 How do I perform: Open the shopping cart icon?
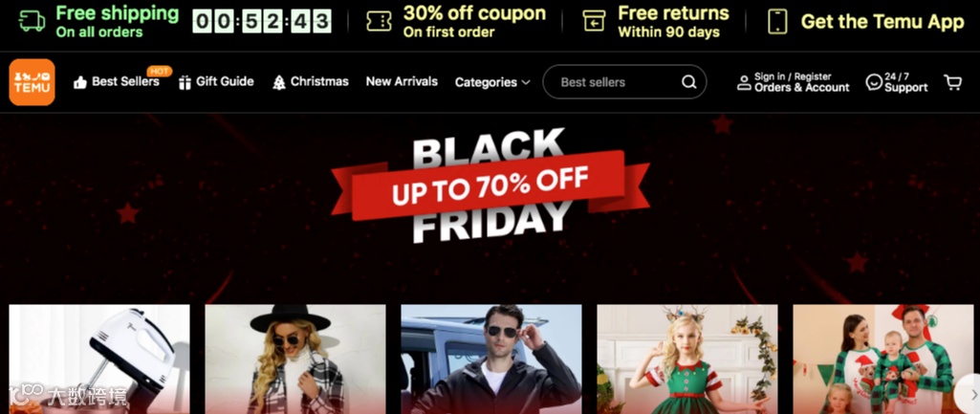(952, 82)
